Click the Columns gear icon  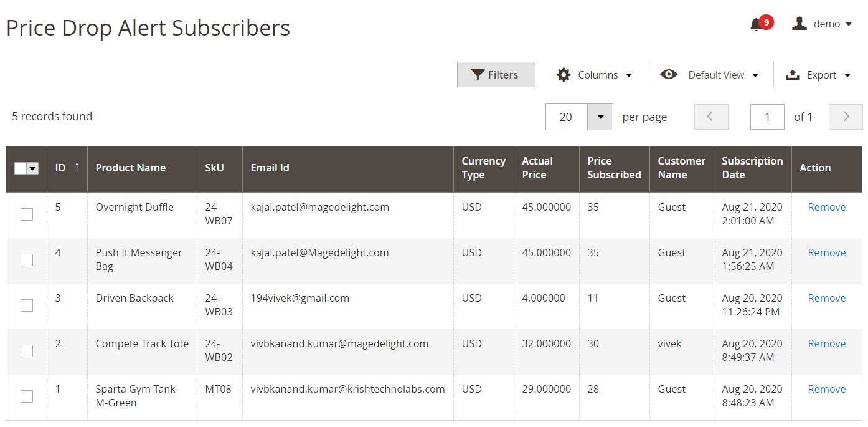[564, 75]
